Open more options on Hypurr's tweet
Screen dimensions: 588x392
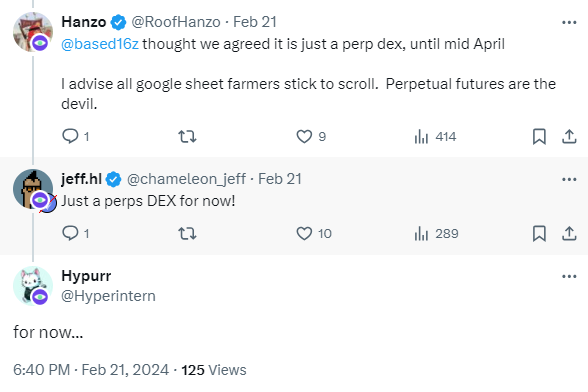coord(569,276)
